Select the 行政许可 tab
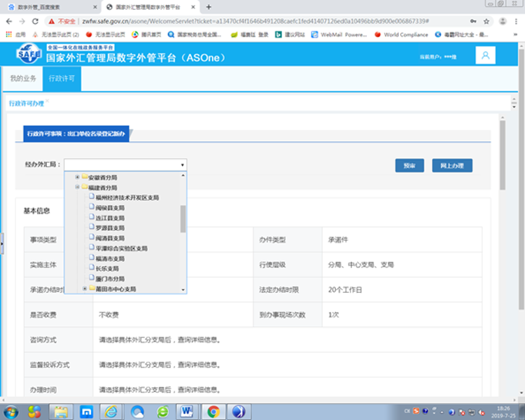Viewport: 525px width, 420px height. pyautogui.click(x=61, y=79)
